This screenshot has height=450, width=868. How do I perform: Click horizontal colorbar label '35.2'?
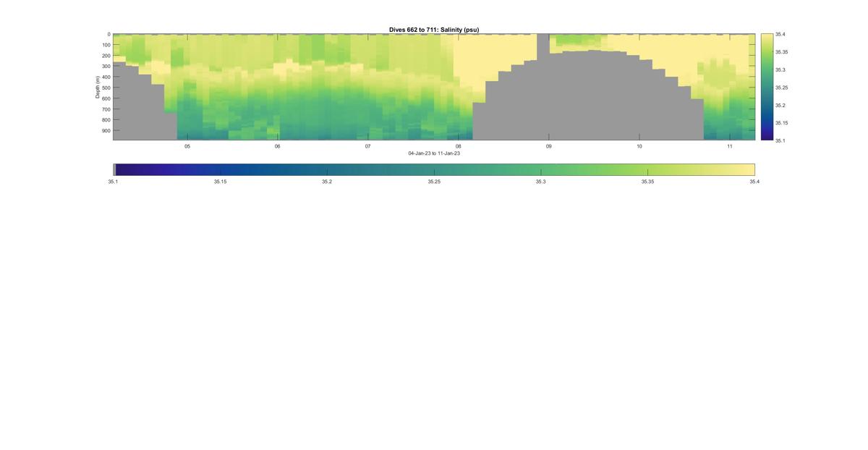pos(327,182)
